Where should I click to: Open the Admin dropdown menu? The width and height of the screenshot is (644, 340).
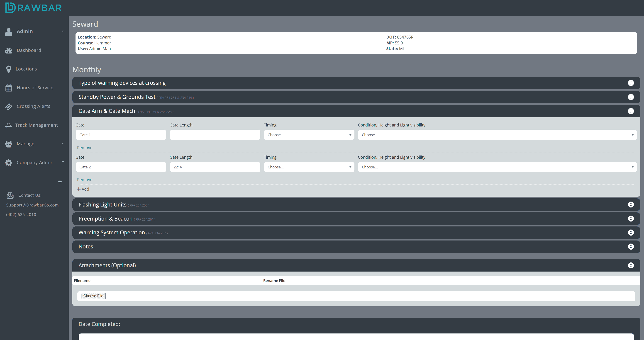click(x=63, y=31)
